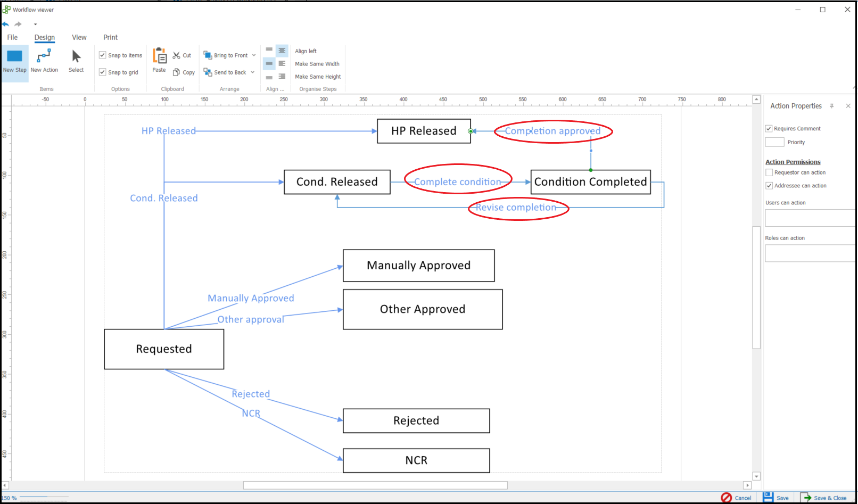
Task: Click the Revise completion action label
Action: pos(516,208)
